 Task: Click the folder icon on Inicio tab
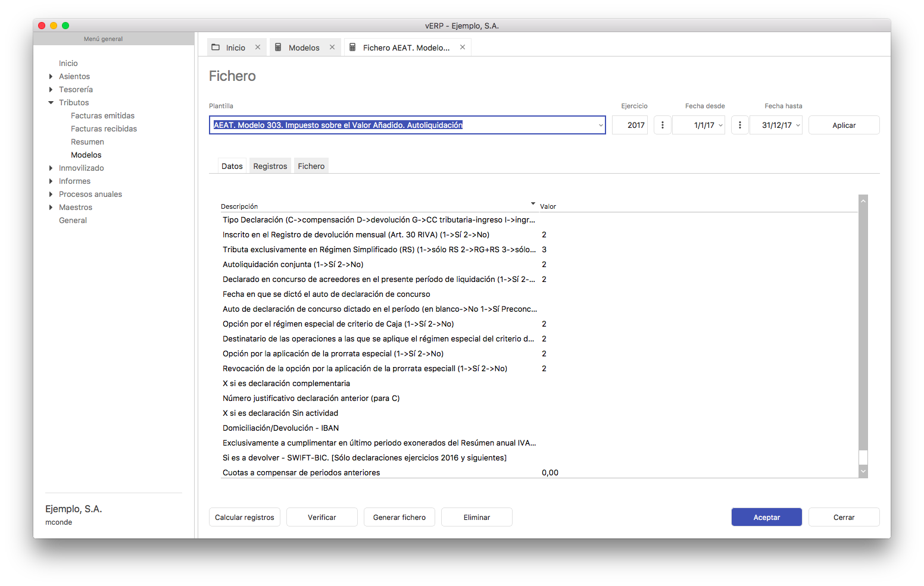(216, 48)
